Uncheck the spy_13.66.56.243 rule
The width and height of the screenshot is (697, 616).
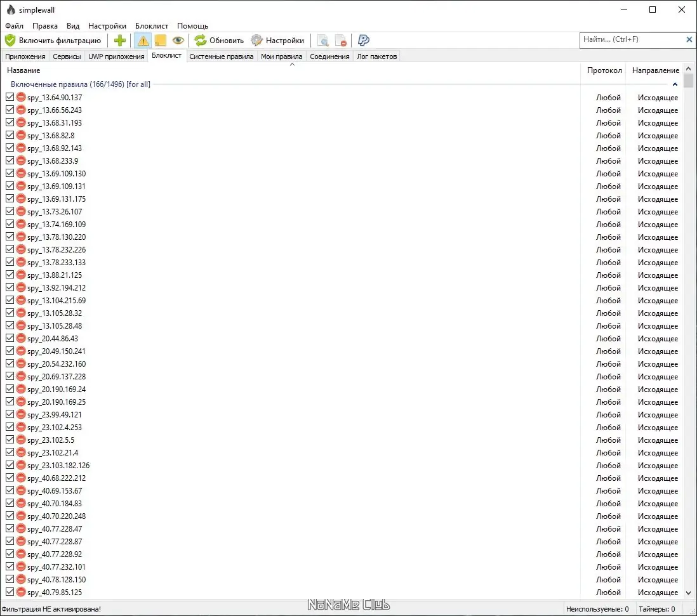point(10,109)
